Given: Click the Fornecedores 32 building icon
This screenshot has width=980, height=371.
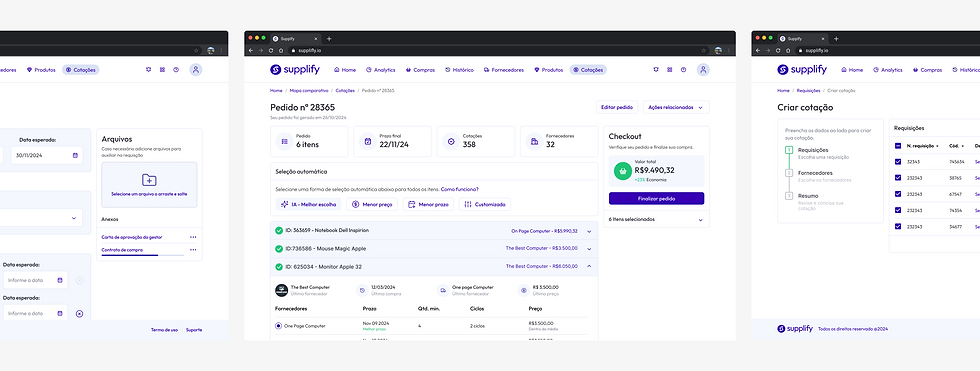Looking at the screenshot, I should (534, 142).
